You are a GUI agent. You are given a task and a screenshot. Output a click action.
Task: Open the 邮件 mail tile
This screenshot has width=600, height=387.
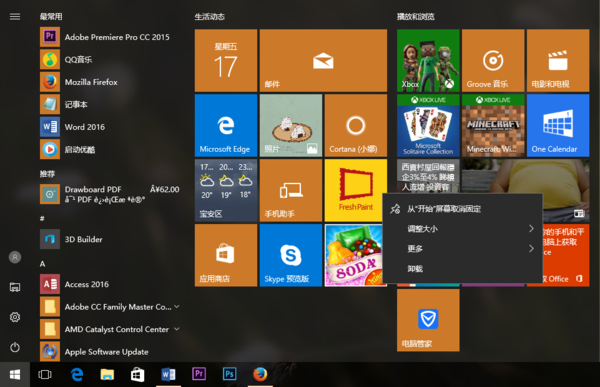coord(323,60)
